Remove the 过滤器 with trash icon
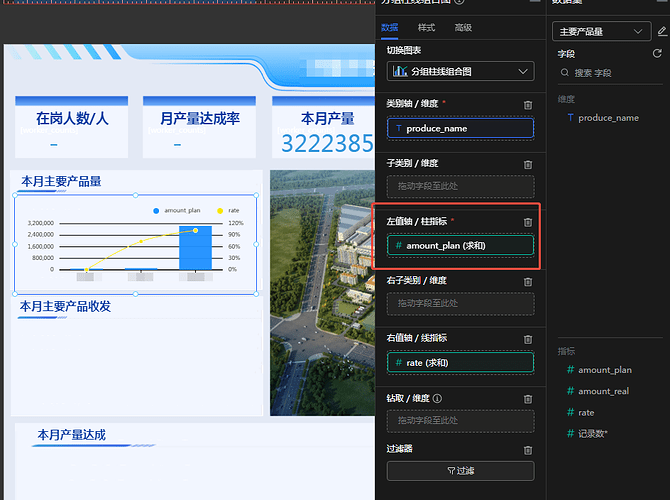Viewport: 670px width, 500px height. coord(528,450)
